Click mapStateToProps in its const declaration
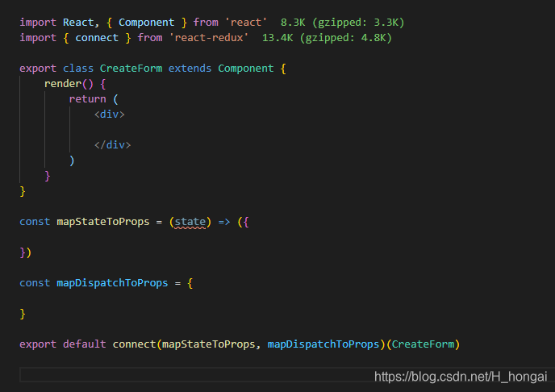The height and width of the screenshot is (392, 555). [x=103, y=222]
